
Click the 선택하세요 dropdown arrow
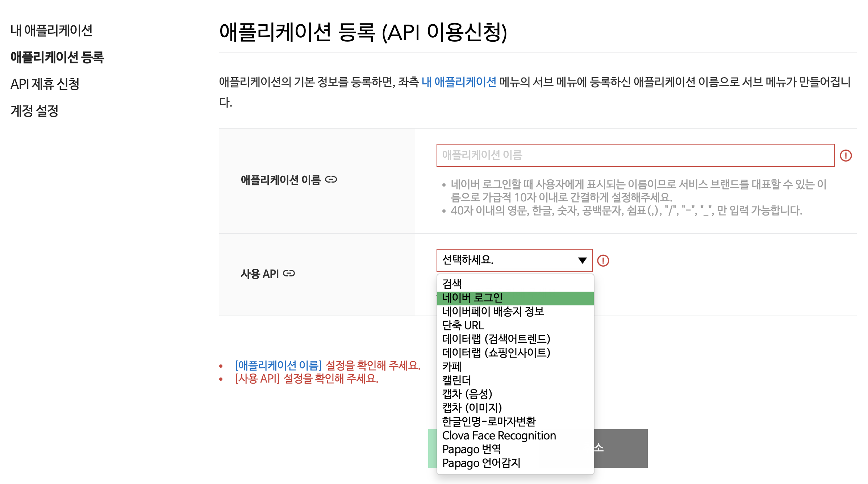point(582,260)
